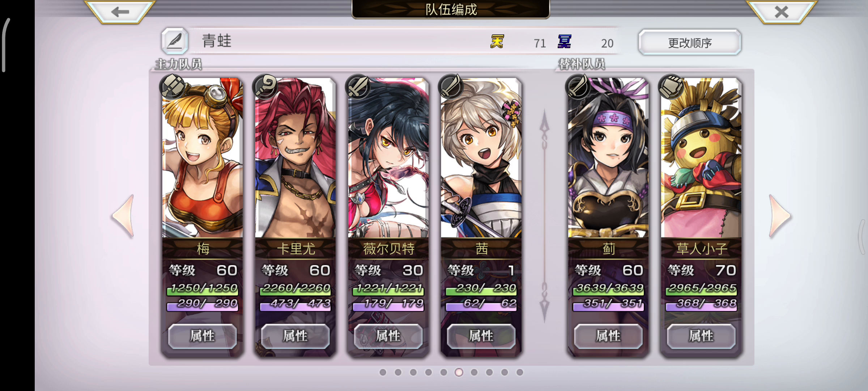Click the katana weapon icon on 茜's card
The height and width of the screenshot is (391, 868).
coord(451,87)
